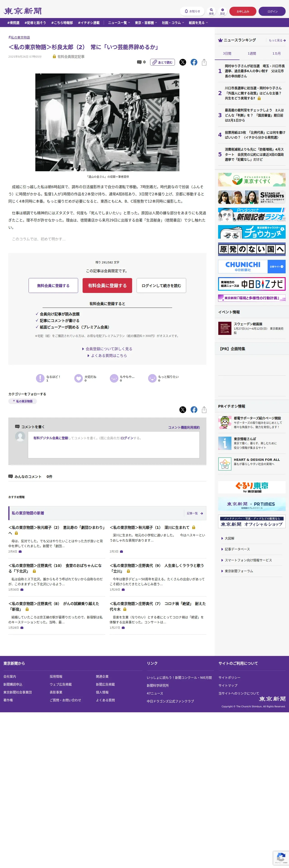Open the STAND UP STUDENTS banner

point(252,197)
